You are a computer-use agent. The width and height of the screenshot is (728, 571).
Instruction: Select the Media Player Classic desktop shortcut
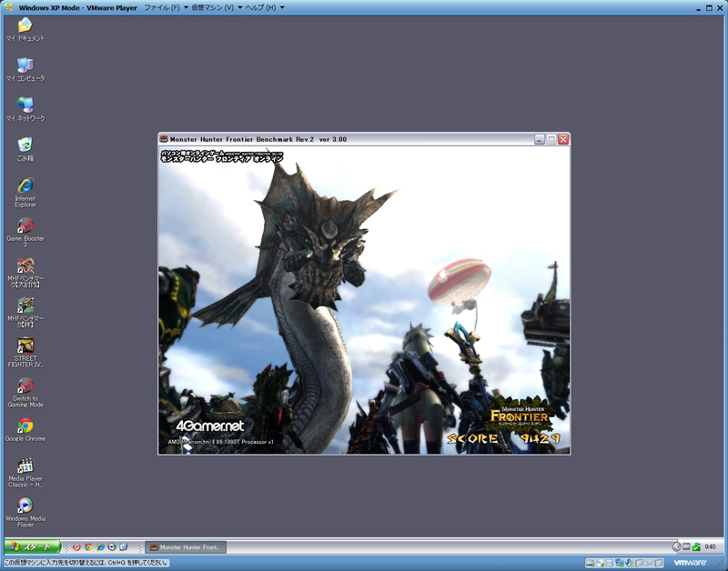point(25,473)
